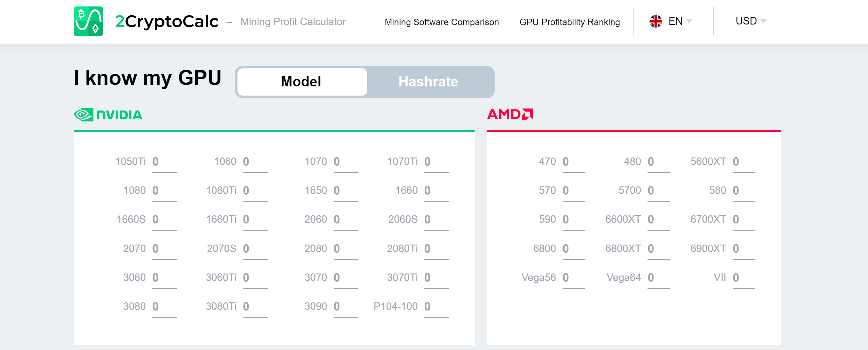The image size is (868, 350).
Task: Switch to the Hashrate tab
Action: 428,82
